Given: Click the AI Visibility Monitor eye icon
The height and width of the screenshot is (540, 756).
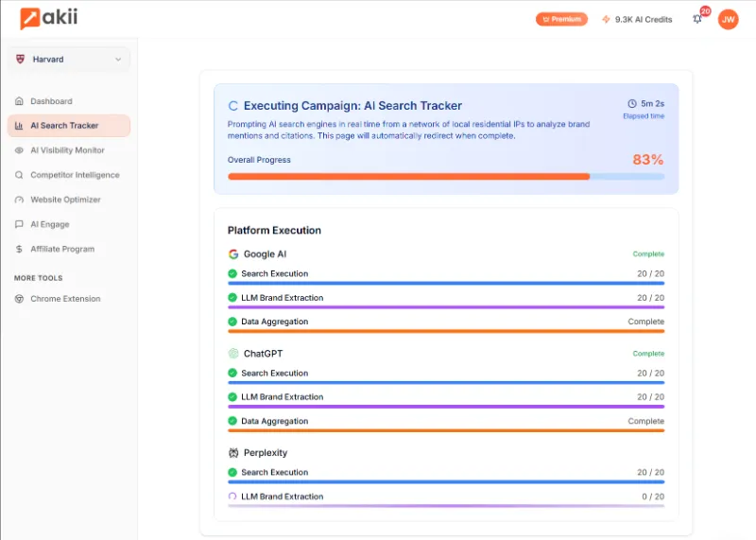Looking at the screenshot, I should [19, 150].
